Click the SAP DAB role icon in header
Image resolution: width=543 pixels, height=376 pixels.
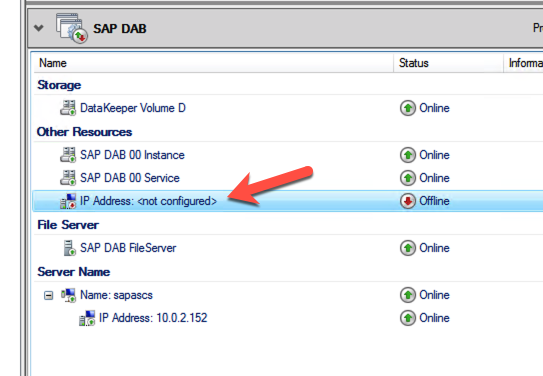(x=72, y=28)
